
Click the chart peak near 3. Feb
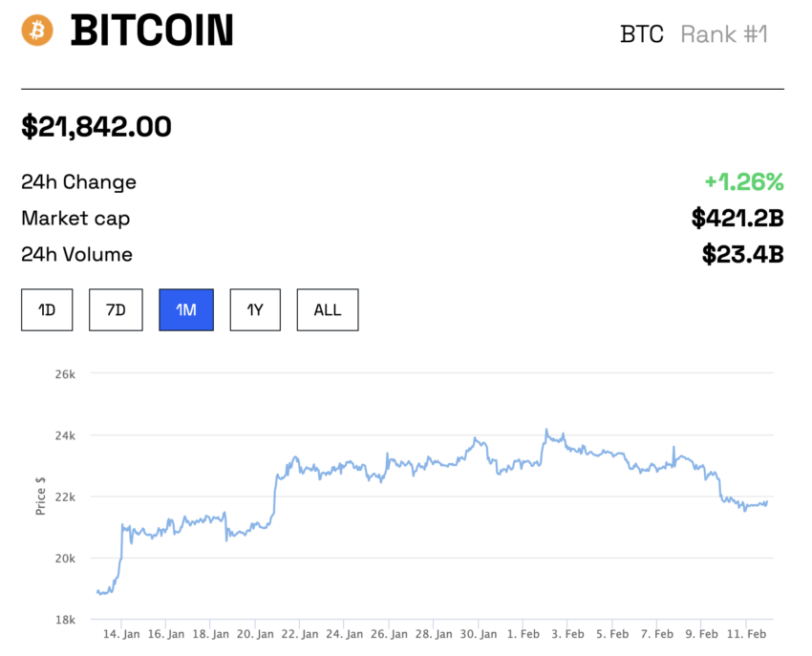[546, 431]
